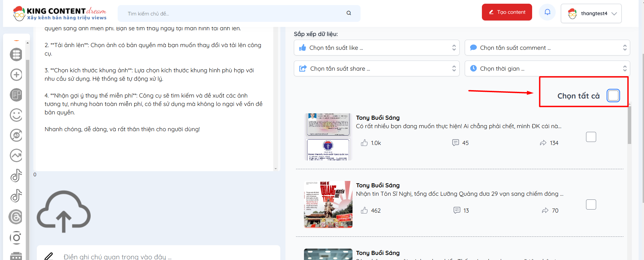Click the Threads icon in sidebar
Screen dimensions: 644x260
[x=16, y=217]
